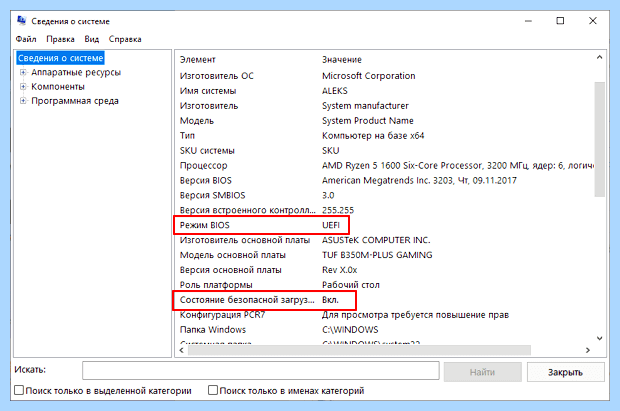Click the Элемент column header

tap(197, 60)
